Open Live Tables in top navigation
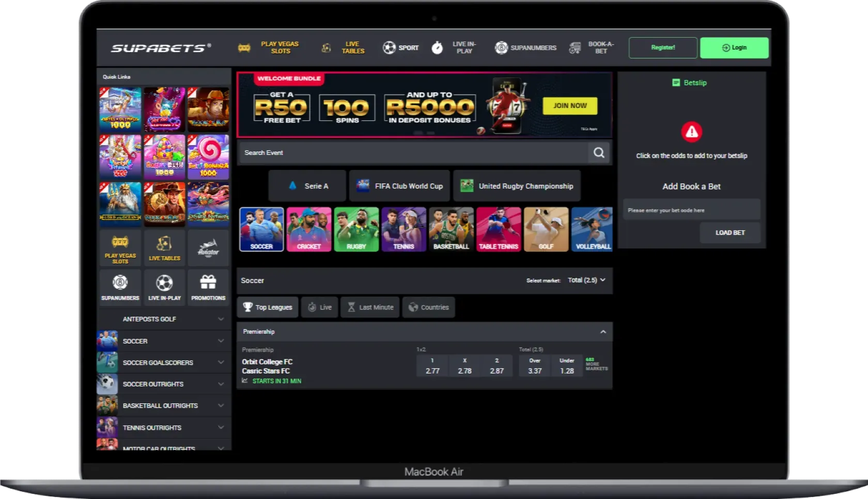Screen dimensions: 868x499 coord(344,48)
